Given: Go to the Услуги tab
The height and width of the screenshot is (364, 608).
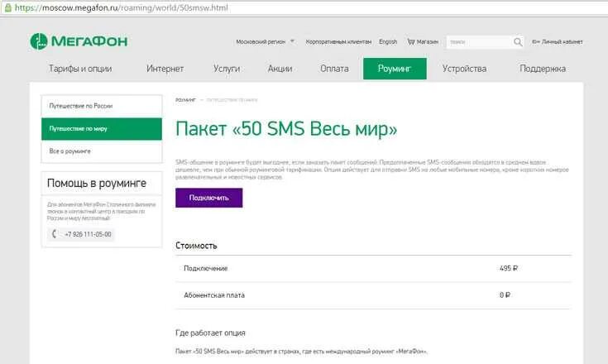Looking at the screenshot, I should coord(227,69).
